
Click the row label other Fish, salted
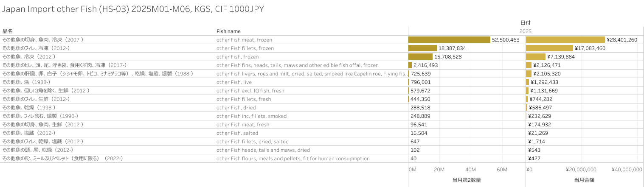[236, 133]
